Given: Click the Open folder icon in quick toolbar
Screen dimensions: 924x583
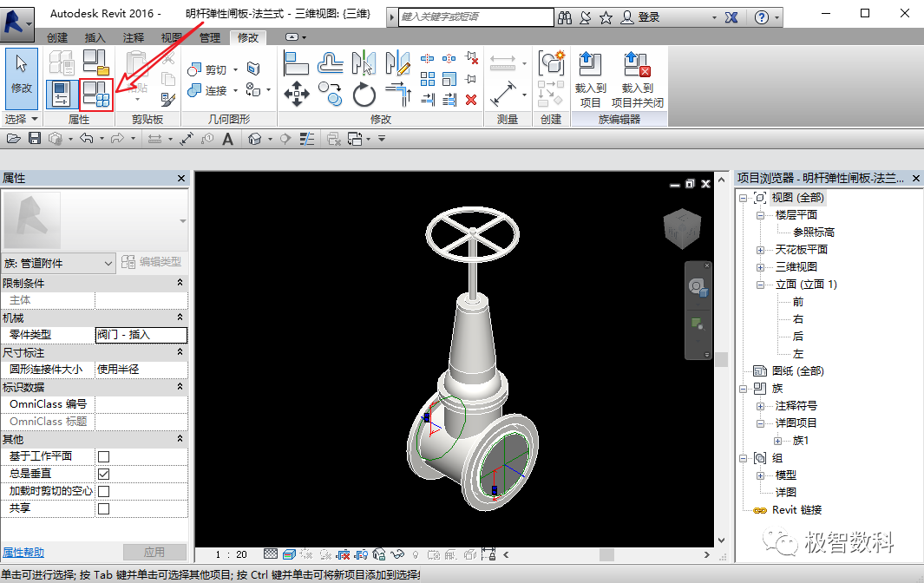Looking at the screenshot, I should point(14,139).
